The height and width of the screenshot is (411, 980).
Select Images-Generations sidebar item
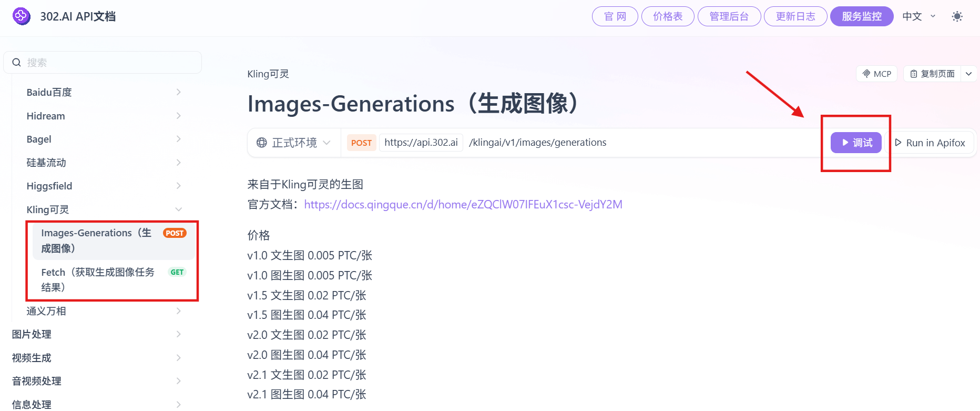point(114,240)
